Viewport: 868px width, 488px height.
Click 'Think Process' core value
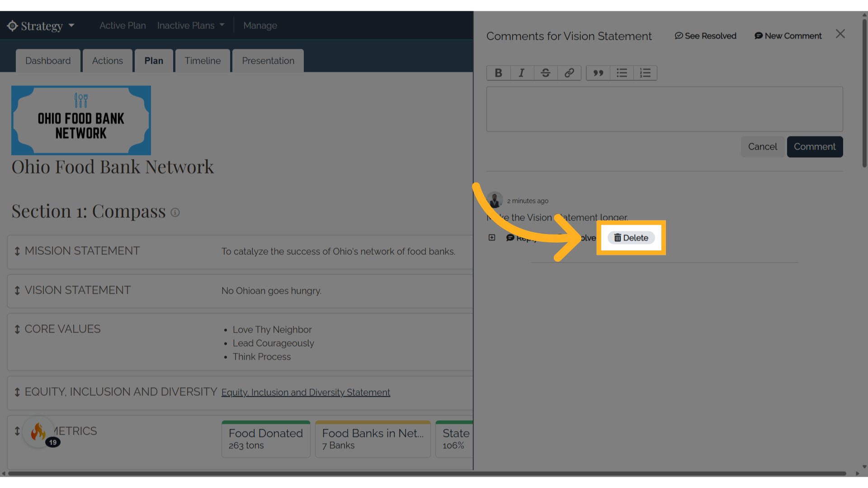tap(262, 357)
